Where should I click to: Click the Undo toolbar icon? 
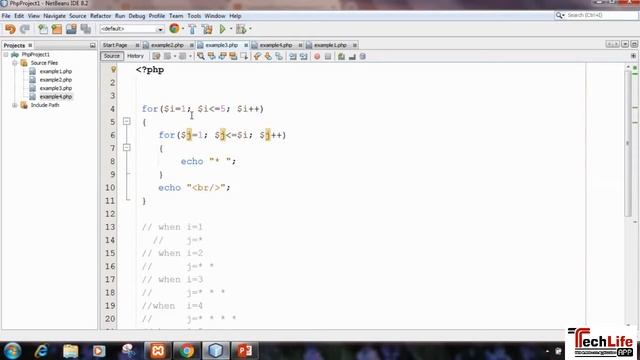click(x=10, y=29)
